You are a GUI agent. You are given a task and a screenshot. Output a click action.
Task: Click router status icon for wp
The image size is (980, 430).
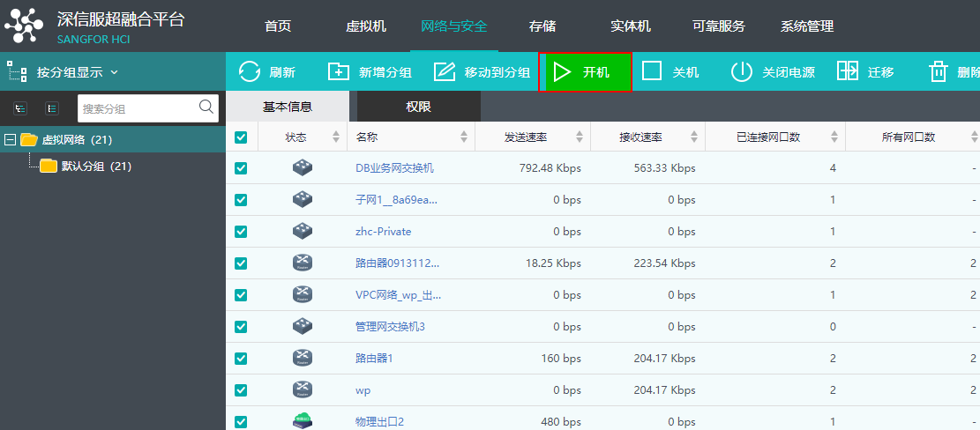point(303,390)
